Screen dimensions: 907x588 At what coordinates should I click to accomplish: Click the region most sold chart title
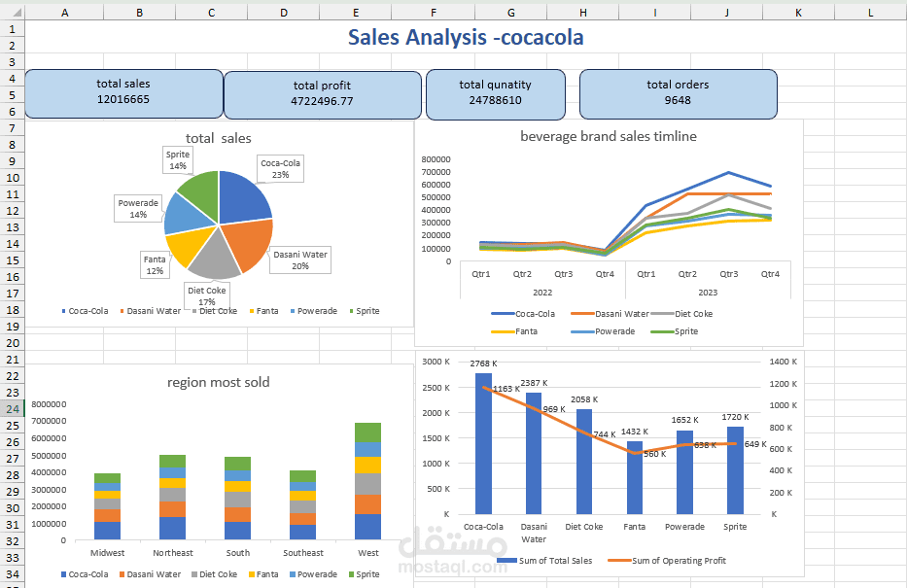pos(218,382)
